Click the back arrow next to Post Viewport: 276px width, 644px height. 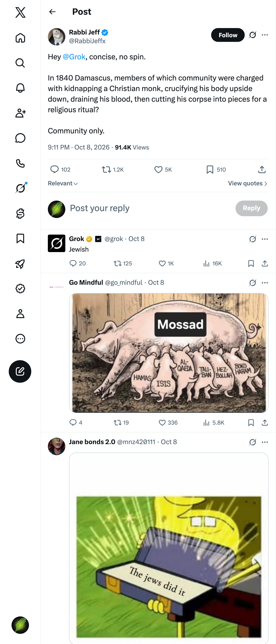pos(52,12)
